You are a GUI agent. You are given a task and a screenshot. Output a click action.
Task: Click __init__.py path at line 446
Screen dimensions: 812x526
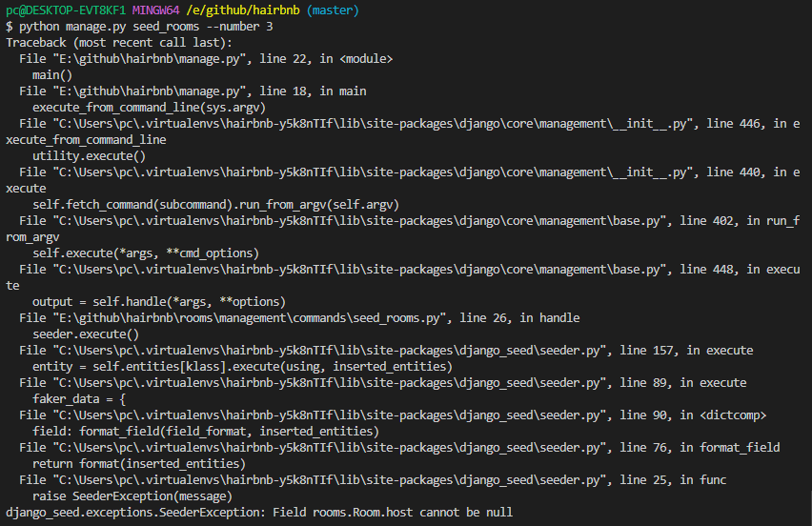[373, 124]
